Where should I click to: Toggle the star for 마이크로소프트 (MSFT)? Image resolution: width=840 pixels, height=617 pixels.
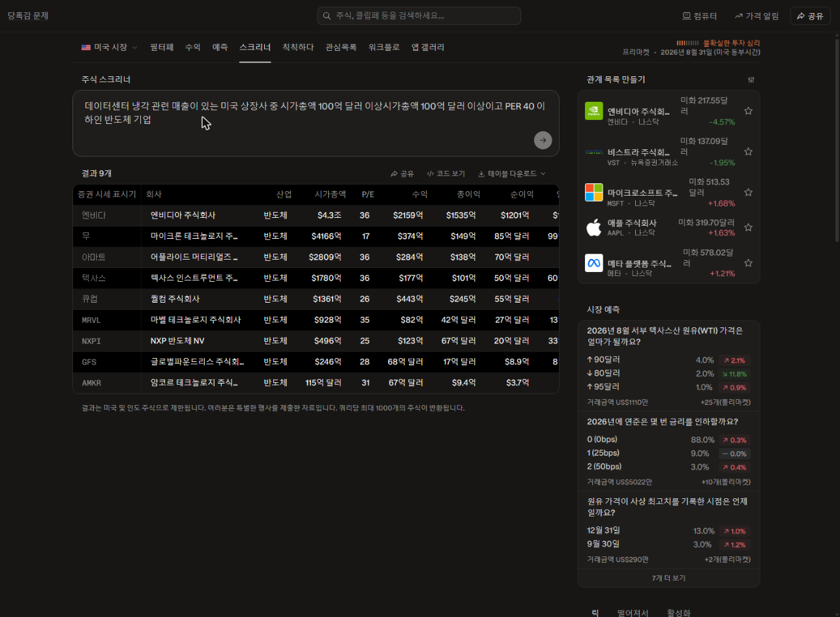748,192
